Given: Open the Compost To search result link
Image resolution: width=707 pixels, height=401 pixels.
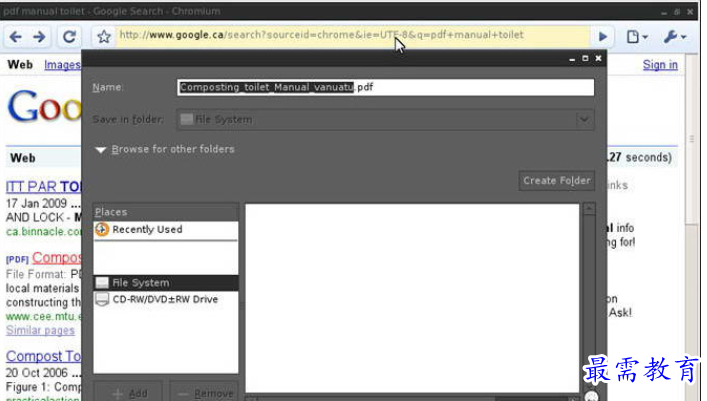Looking at the screenshot, I should coord(43,356).
